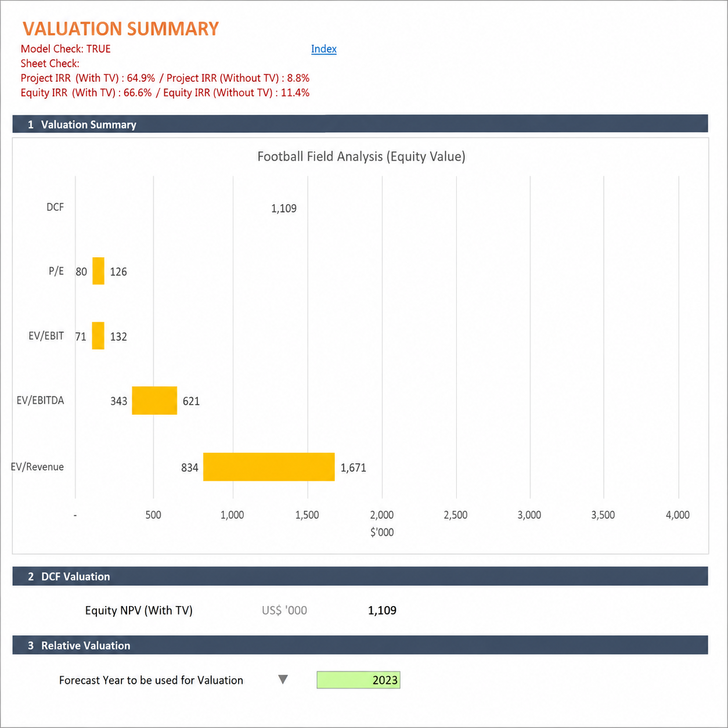Viewport: 728px width, 728px height.
Task: Select the US$ '000 unit label
Action: 284,610
